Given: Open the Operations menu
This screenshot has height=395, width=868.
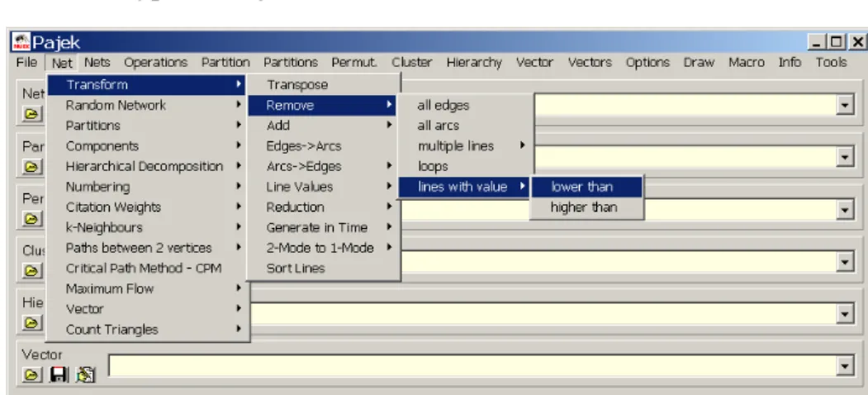Looking at the screenshot, I should (155, 63).
